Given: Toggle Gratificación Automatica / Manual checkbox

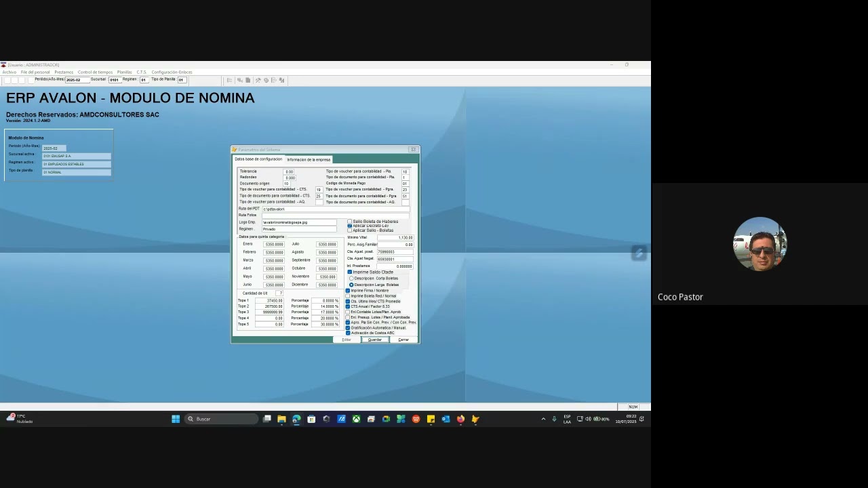Looking at the screenshot, I should (x=348, y=328).
